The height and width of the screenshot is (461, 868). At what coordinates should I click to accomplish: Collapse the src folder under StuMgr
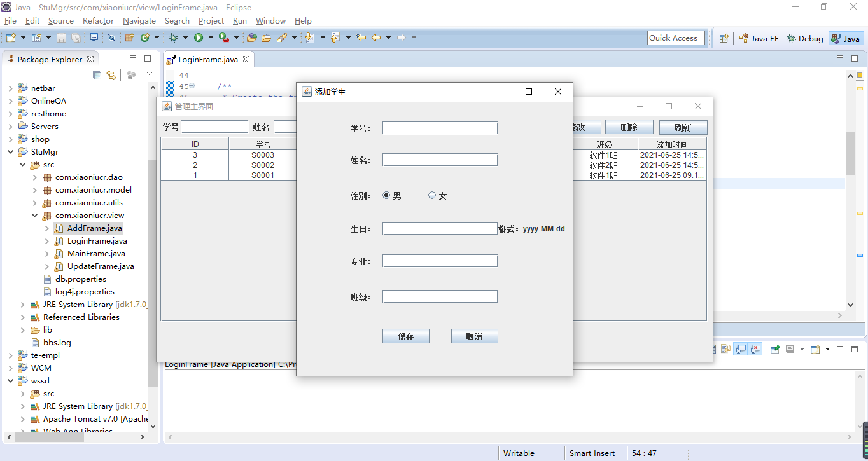coord(22,165)
